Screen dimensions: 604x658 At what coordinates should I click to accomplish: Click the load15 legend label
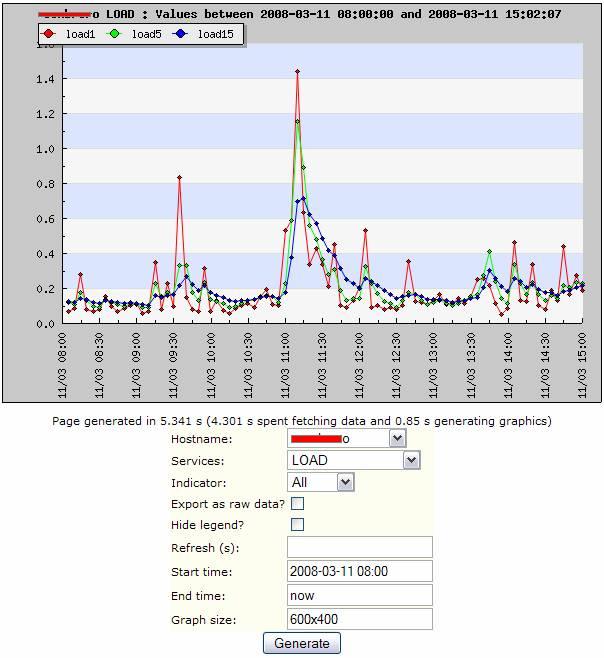tap(216, 34)
